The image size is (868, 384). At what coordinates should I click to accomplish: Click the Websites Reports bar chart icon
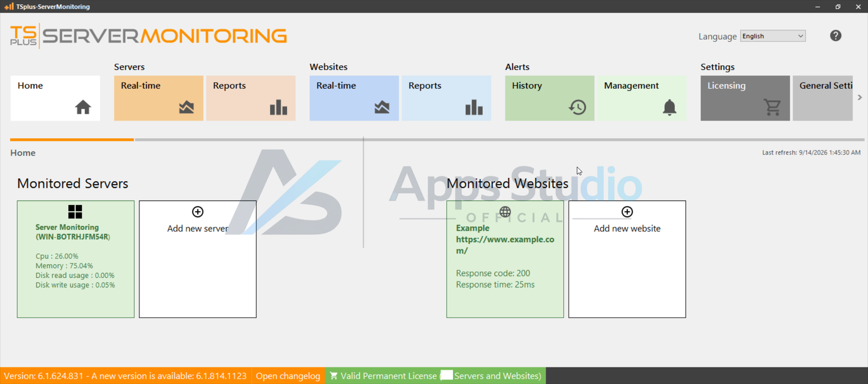click(474, 107)
